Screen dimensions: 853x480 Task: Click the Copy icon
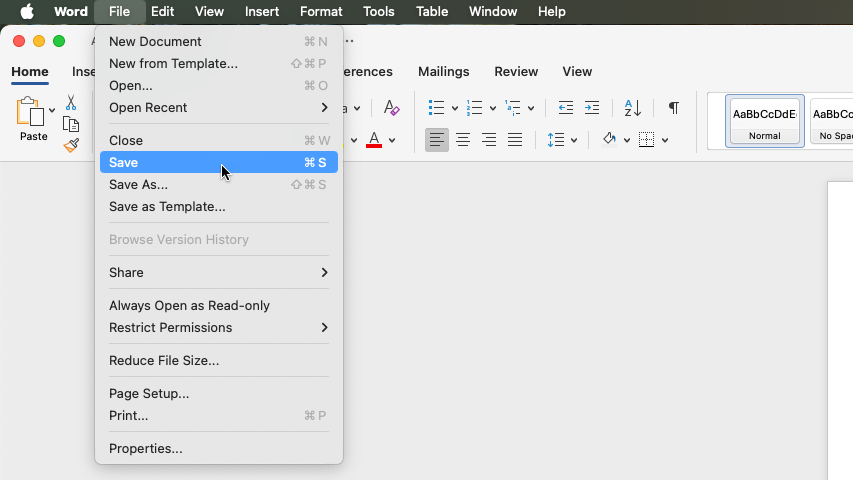71,124
